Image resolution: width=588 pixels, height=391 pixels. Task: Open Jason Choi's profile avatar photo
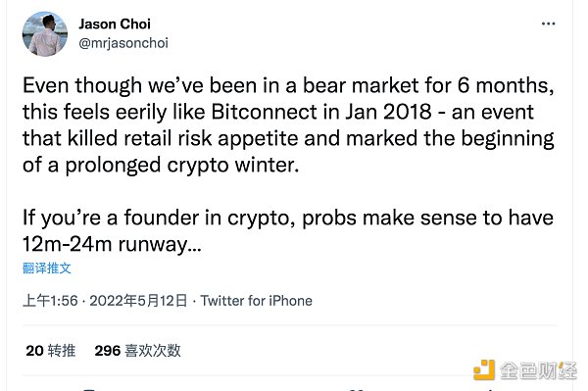(45, 33)
